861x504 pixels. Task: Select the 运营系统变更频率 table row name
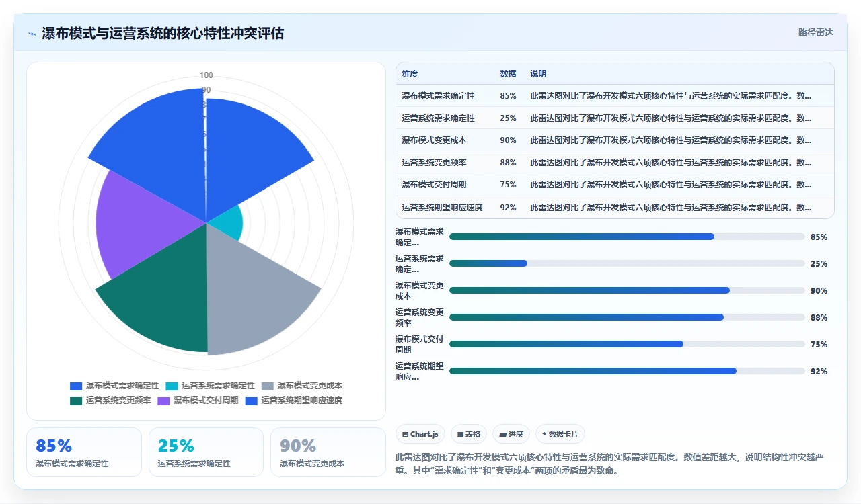[434, 163]
